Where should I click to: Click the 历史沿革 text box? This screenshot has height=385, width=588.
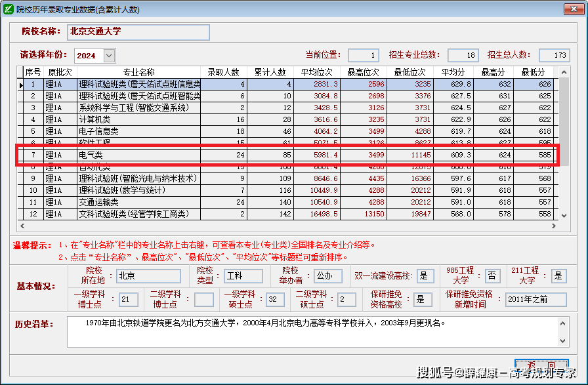(x=318, y=332)
